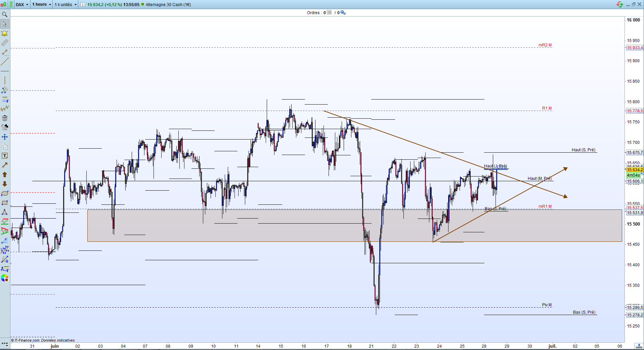Select the regression channel tool

[x=5, y=109]
